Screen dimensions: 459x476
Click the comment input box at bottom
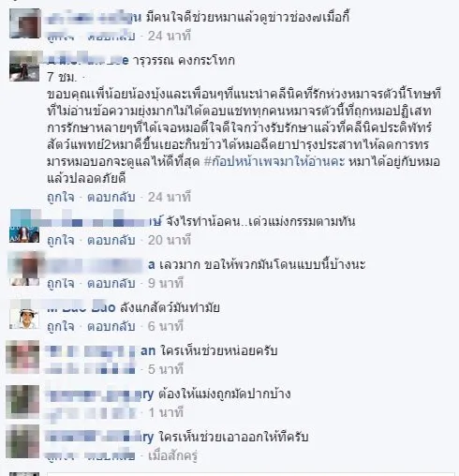(x=251, y=474)
